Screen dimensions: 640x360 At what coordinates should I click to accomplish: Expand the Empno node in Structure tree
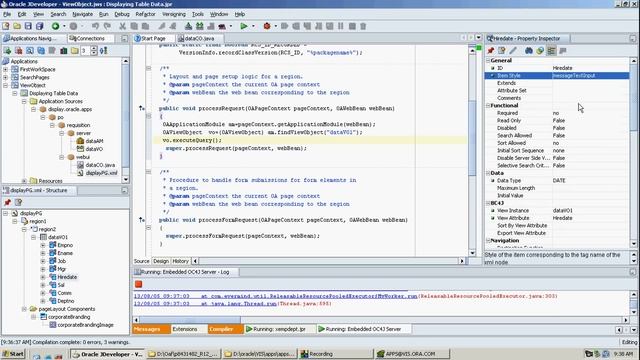tap(43, 245)
